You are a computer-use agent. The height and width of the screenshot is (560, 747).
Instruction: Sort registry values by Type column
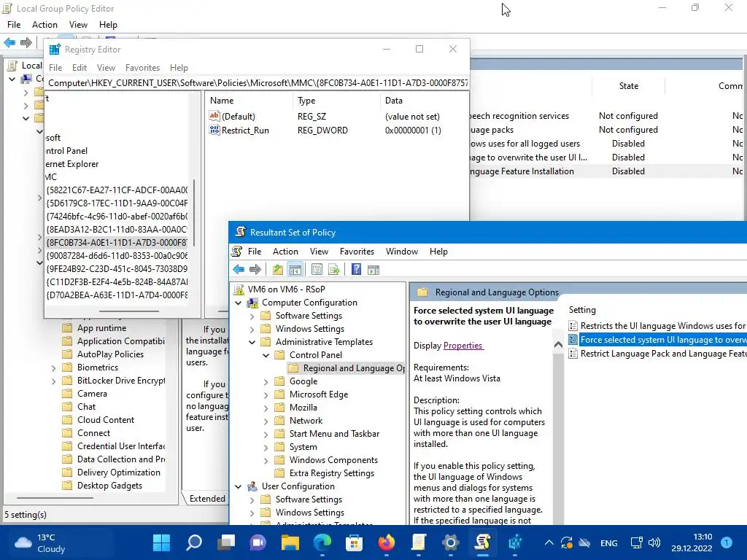pyautogui.click(x=336, y=101)
